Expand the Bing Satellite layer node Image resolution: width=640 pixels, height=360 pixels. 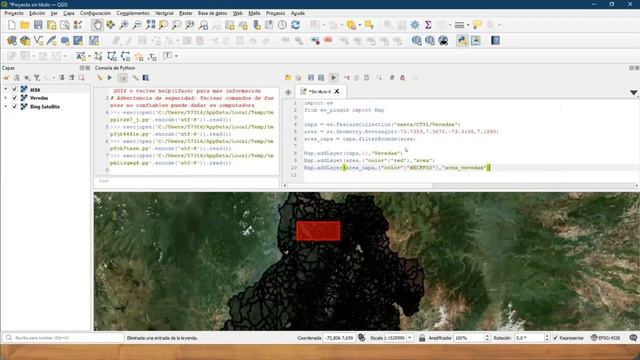pyautogui.click(x=6, y=107)
